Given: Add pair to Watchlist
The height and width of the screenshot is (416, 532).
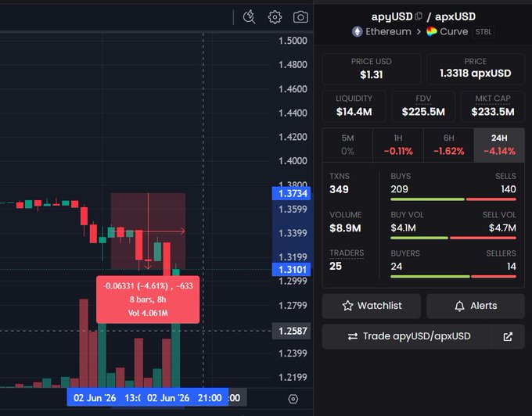Looking at the screenshot, I should point(372,306).
